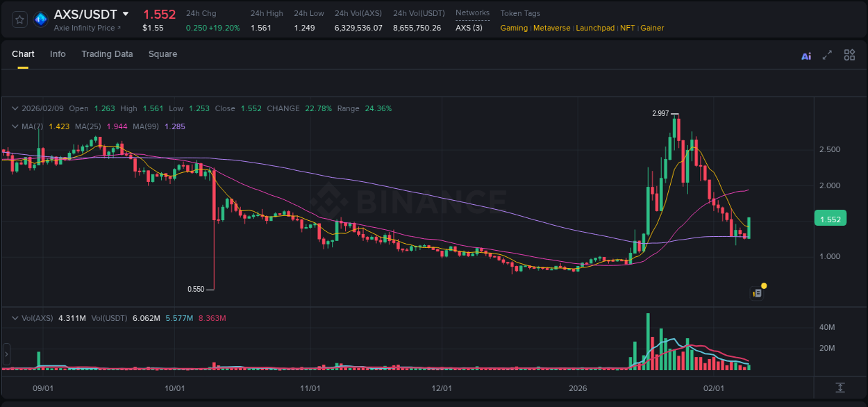868x407 pixels.
Task: Open the Square tab
Action: click(162, 53)
